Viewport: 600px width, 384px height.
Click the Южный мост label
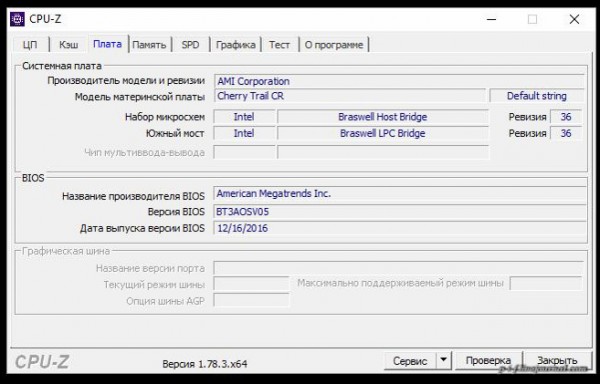point(175,133)
